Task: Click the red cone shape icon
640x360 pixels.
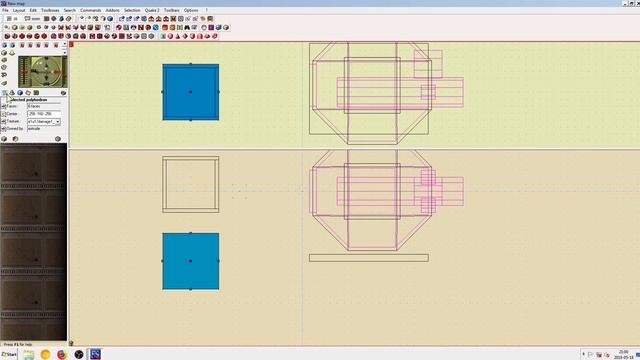Action: (x=178, y=36)
